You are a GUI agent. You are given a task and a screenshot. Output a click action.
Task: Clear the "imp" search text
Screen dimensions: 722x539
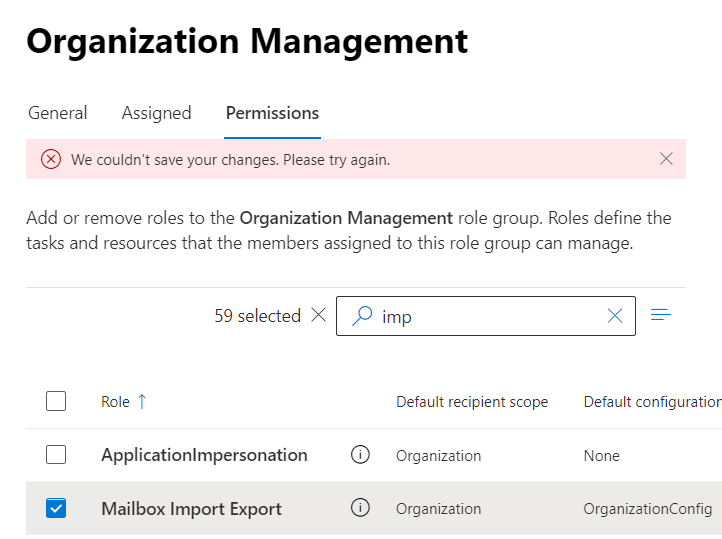[x=615, y=316]
